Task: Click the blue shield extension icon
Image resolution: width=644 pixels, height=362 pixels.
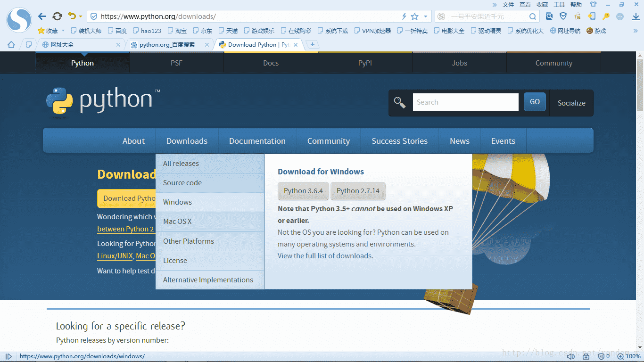Action: click(x=563, y=16)
